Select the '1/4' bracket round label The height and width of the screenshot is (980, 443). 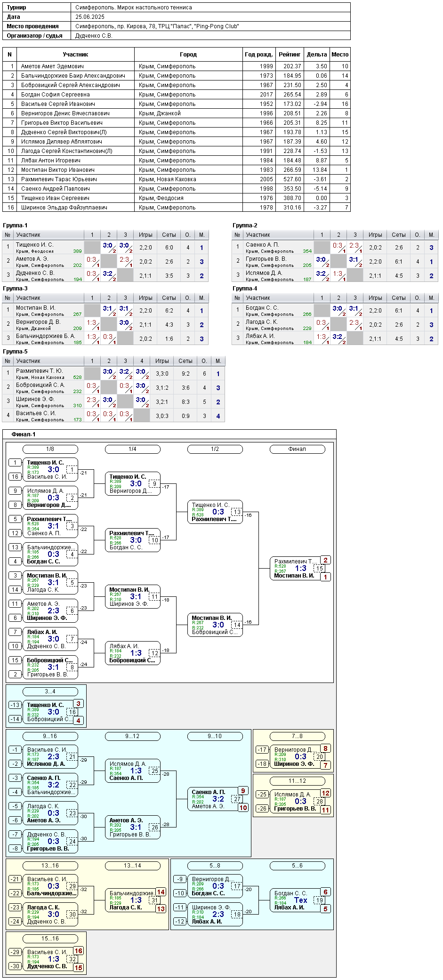[133, 449]
